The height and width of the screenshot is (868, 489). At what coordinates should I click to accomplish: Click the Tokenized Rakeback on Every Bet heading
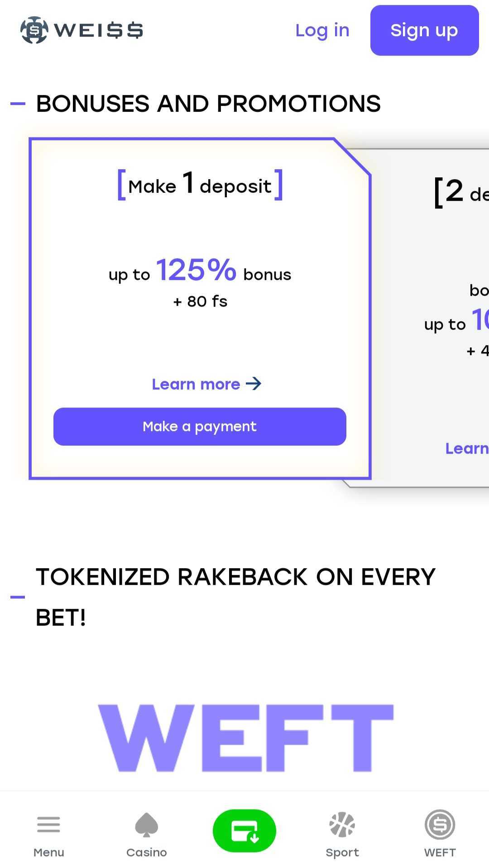[235, 597]
